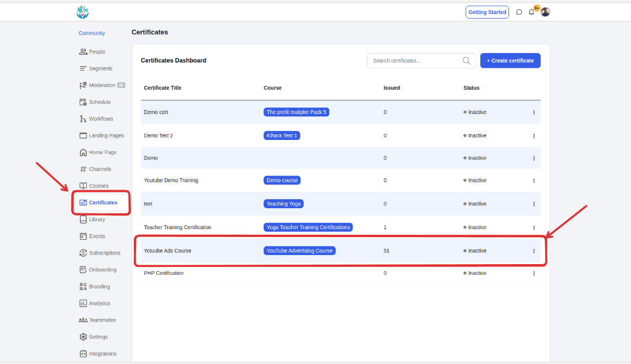631x364 pixels.
Task: Click the Certificates sidebar icon
Action: point(83,203)
